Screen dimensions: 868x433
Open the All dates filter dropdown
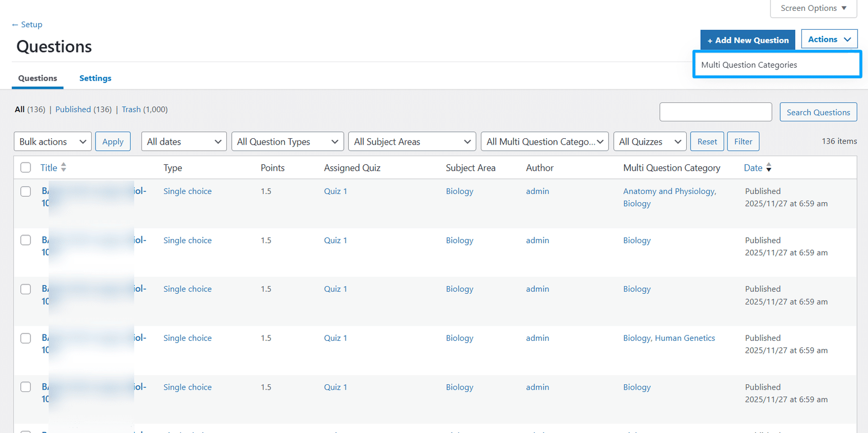click(184, 141)
